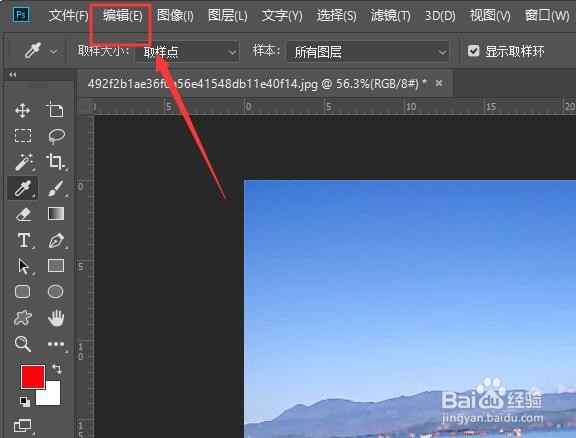Open the 视图(V) menu
Viewport: 576px width, 438px height.
point(490,16)
